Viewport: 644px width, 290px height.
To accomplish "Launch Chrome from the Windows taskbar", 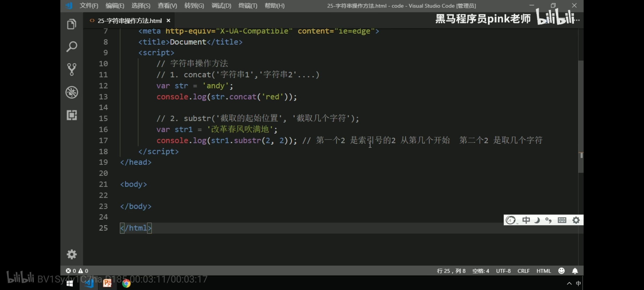I will pyautogui.click(x=126, y=283).
